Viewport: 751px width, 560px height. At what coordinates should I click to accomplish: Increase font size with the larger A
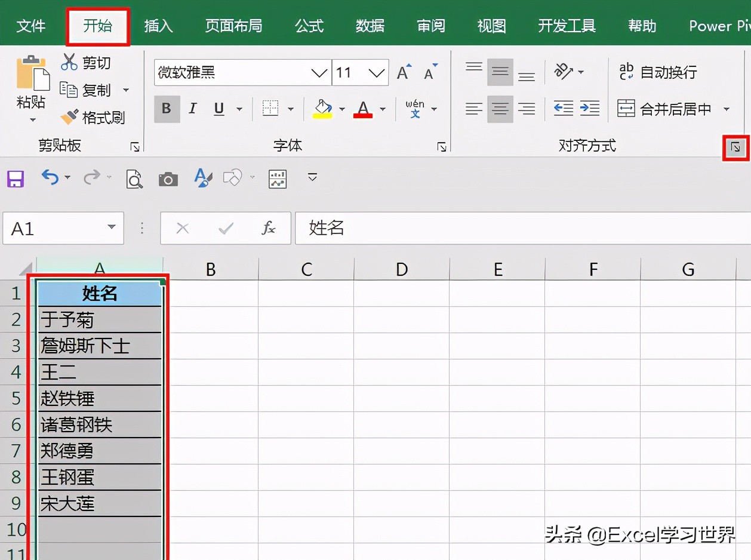pyautogui.click(x=405, y=72)
